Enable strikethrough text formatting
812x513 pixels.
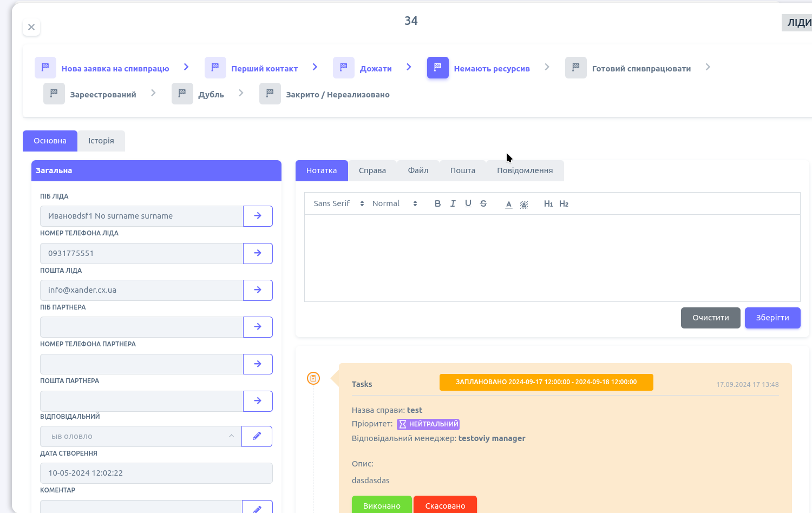click(x=483, y=203)
